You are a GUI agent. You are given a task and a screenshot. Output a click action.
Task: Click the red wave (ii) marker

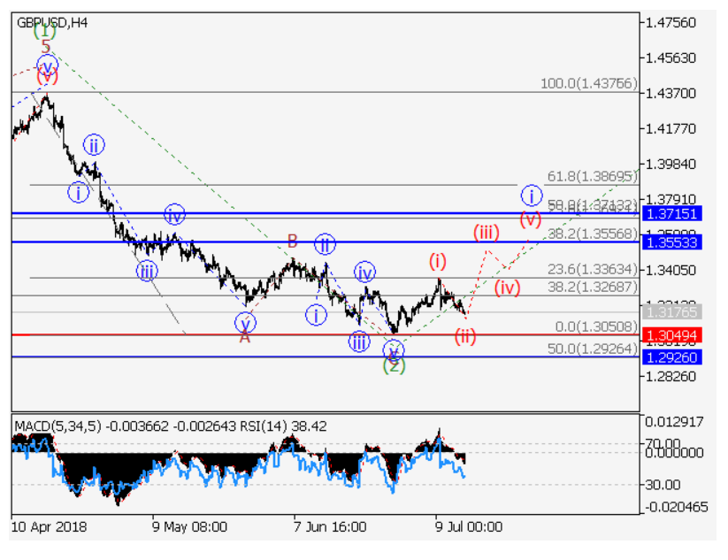pyautogui.click(x=465, y=335)
